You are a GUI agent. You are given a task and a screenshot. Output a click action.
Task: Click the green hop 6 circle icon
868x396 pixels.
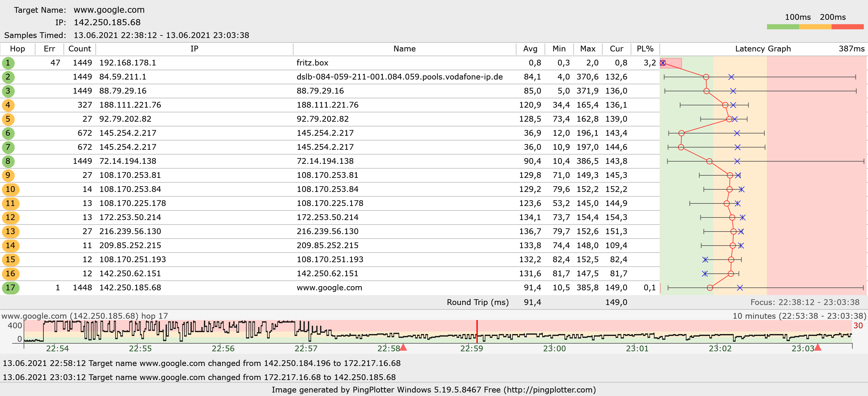pyautogui.click(x=8, y=133)
